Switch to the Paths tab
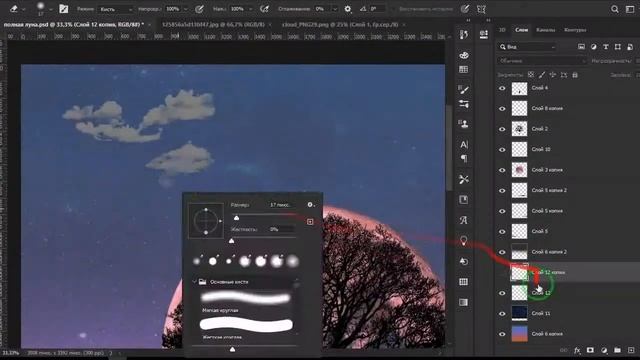Screen dimensions: 640x360 (x=575, y=30)
